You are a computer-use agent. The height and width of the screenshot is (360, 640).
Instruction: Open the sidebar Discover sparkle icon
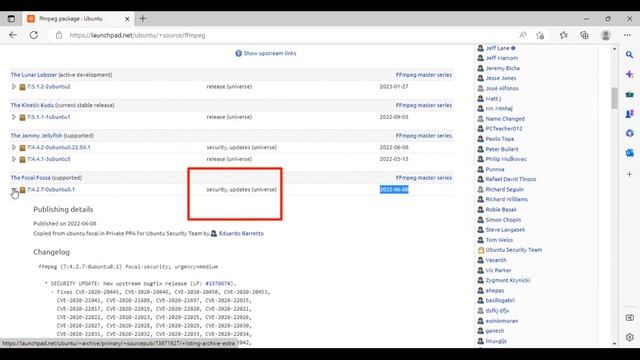click(x=629, y=74)
